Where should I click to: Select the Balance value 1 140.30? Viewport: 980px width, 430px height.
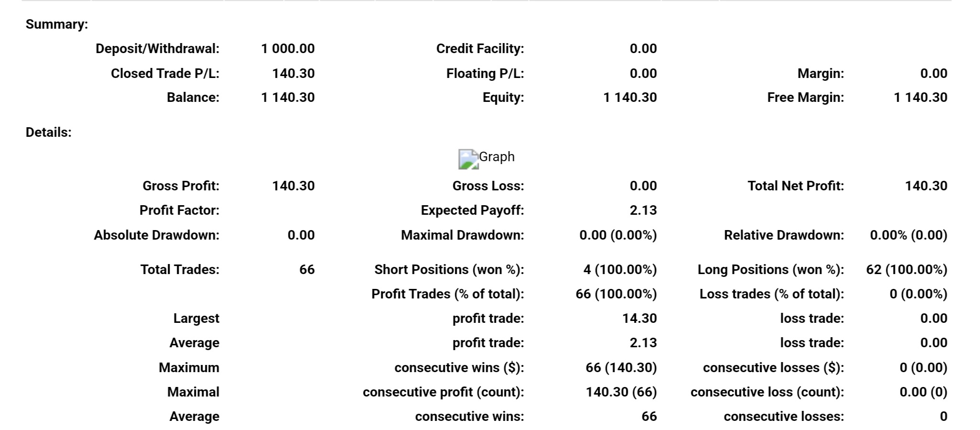[288, 98]
